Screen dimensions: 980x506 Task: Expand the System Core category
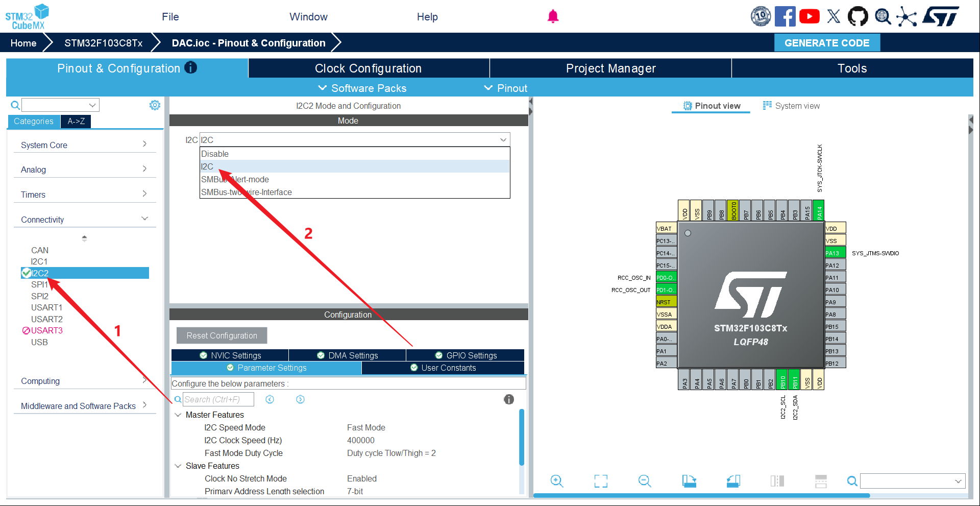(x=84, y=145)
